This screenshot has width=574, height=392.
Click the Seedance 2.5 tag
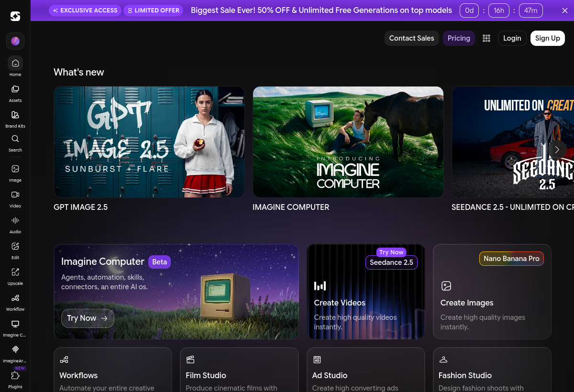(x=391, y=262)
